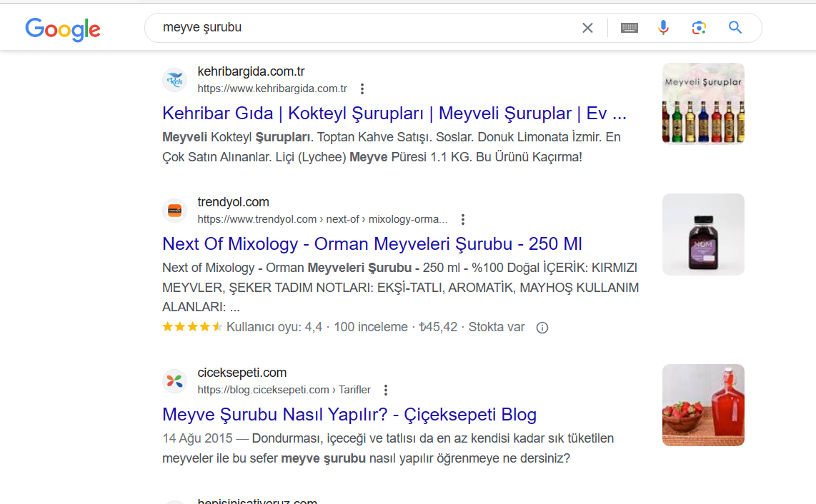816x504 pixels.
Task: Click the '14 Ağu 2015' date text
Action: pyautogui.click(x=197, y=438)
